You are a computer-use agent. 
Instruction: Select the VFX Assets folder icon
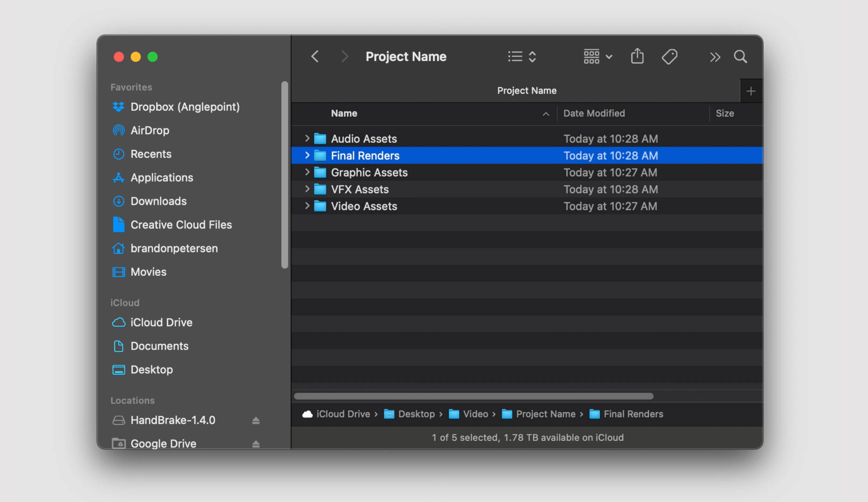coord(320,189)
